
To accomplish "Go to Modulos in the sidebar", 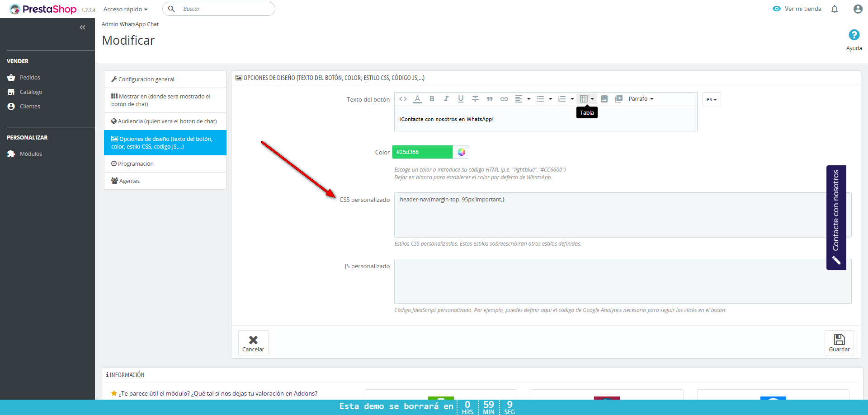I will tap(31, 154).
